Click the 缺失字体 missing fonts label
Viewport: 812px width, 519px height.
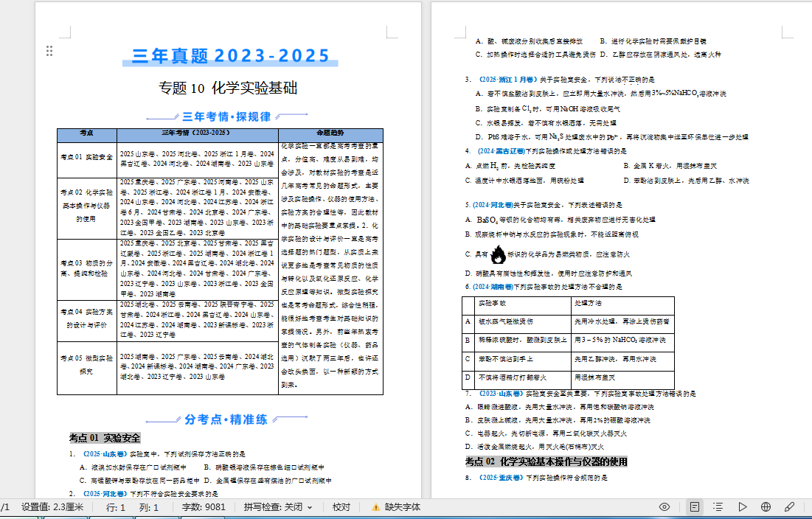[x=405, y=507]
